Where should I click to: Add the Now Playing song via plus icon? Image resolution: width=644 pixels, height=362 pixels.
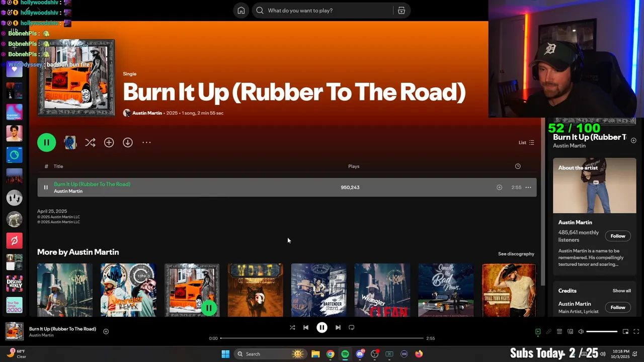click(106, 332)
